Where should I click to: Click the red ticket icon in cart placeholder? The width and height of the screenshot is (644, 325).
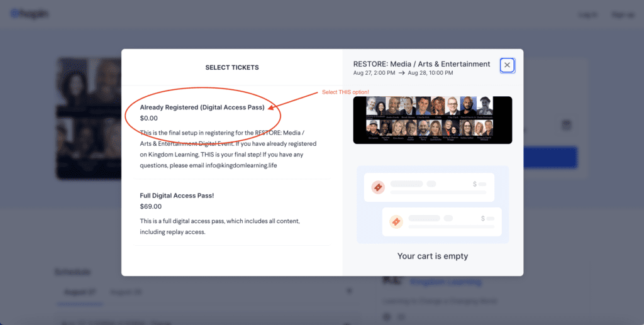[378, 187]
